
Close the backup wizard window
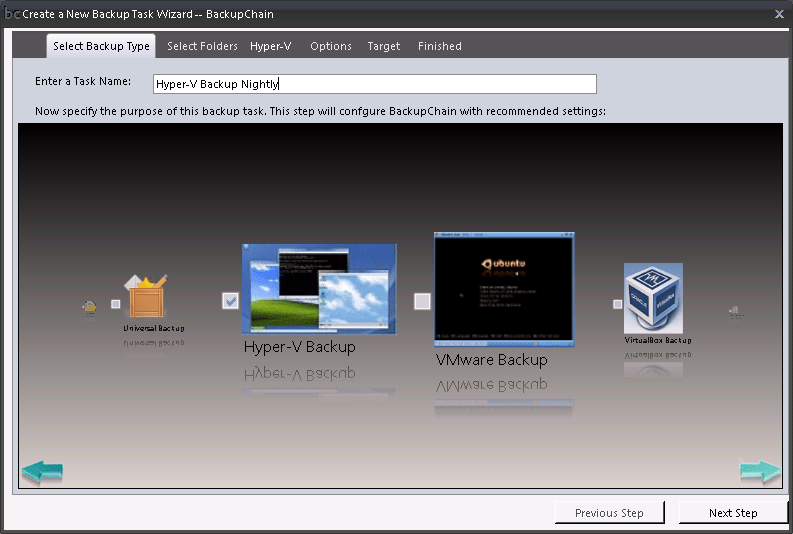[779, 14]
